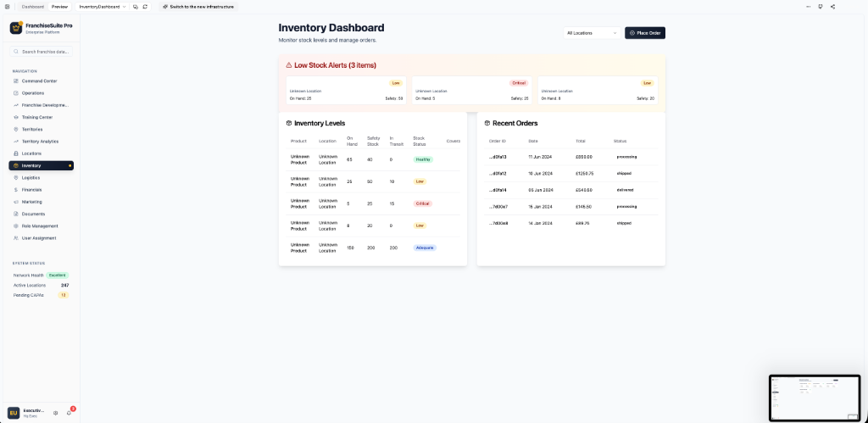Click the 16 Jan 2024 order date

tap(541, 207)
